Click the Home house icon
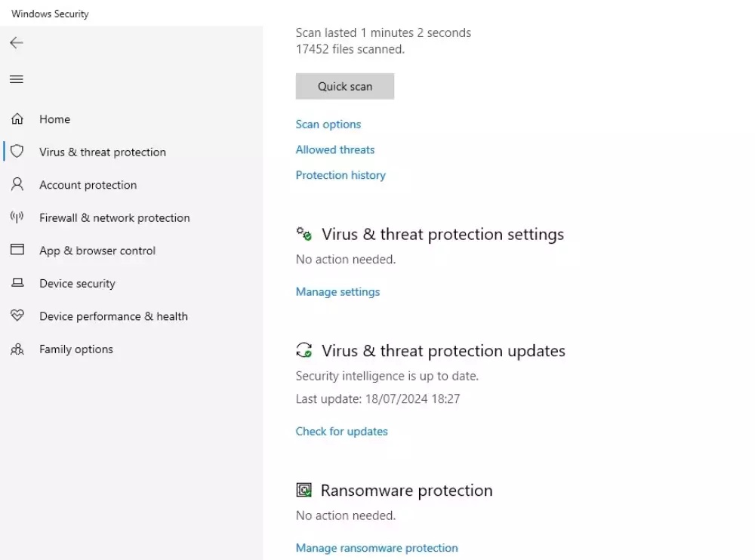The image size is (755, 560). [x=17, y=119]
